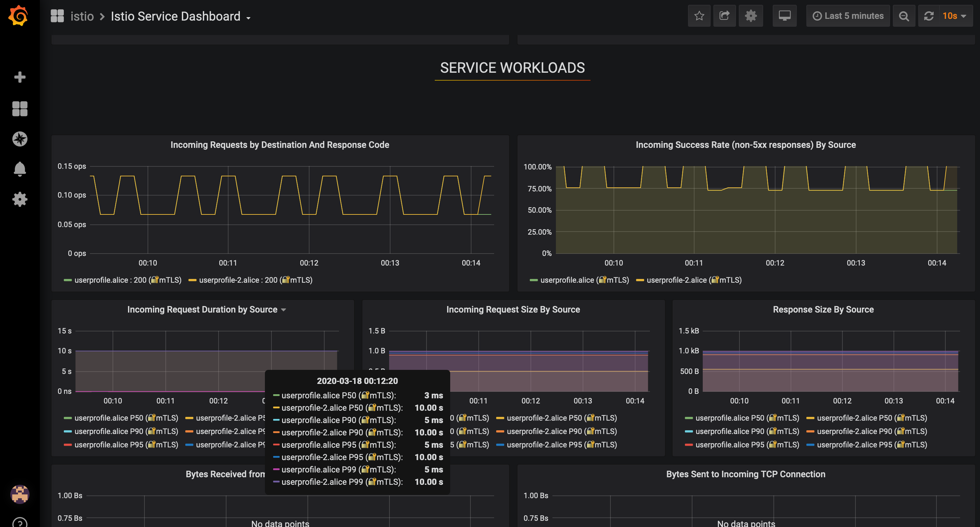This screenshot has width=980, height=527.
Task: Toggle userprofile.alice P50 in Response Size legend
Action: click(x=747, y=418)
